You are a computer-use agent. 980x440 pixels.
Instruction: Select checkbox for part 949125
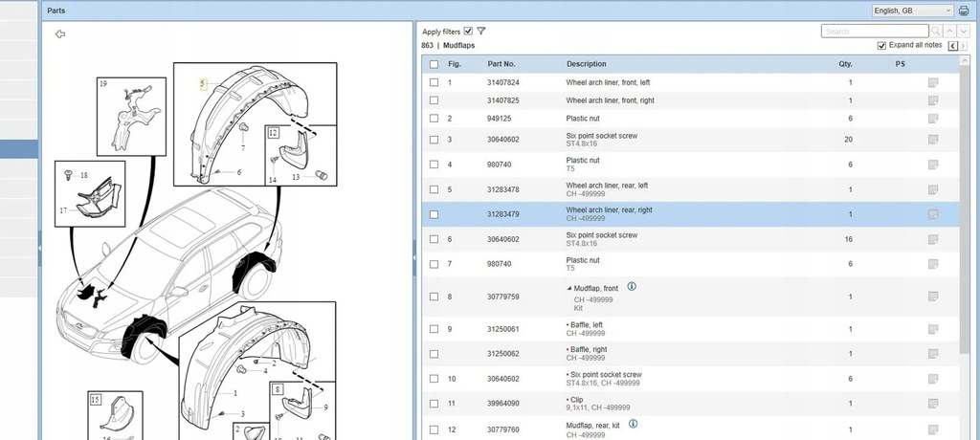[x=434, y=118]
